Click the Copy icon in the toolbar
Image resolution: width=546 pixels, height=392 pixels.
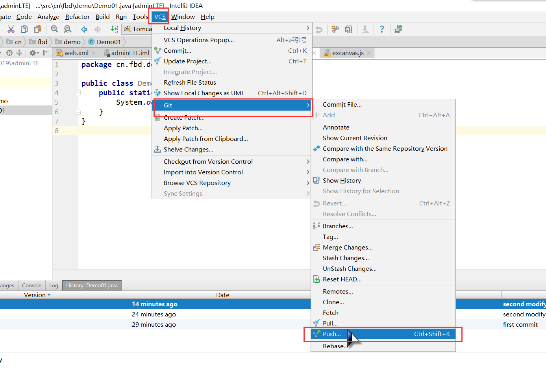tap(24, 29)
